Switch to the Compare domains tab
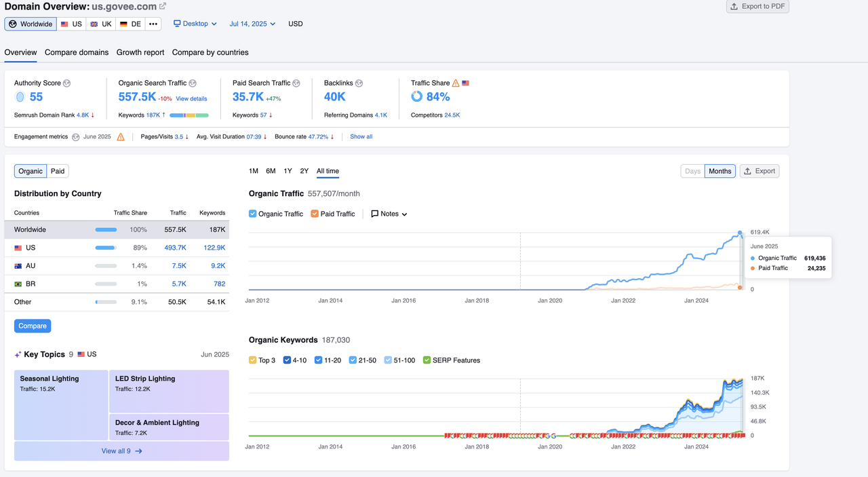Image resolution: width=868 pixels, height=477 pixels. tap(77, 52)
